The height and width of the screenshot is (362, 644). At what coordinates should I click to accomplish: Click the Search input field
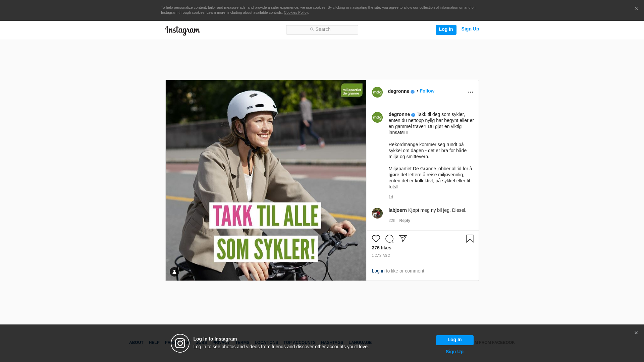point(322,30)
